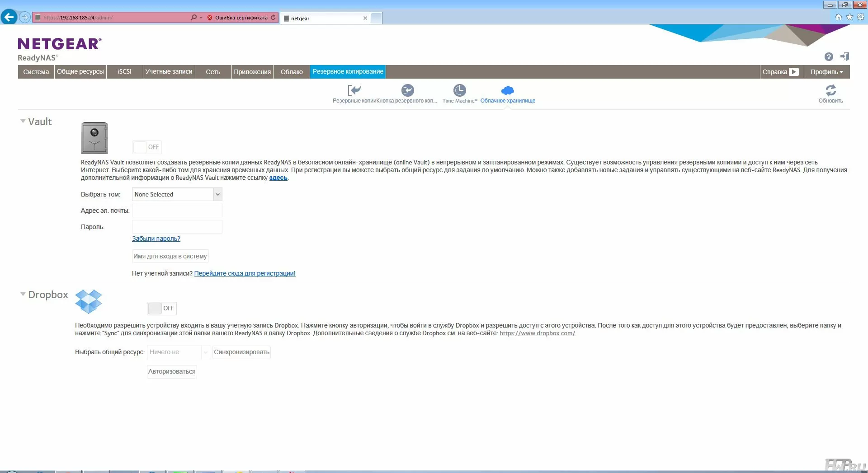Click the Backup button icon in toolbar
This screenshot has width=868, height=473.
click(407, 90)
